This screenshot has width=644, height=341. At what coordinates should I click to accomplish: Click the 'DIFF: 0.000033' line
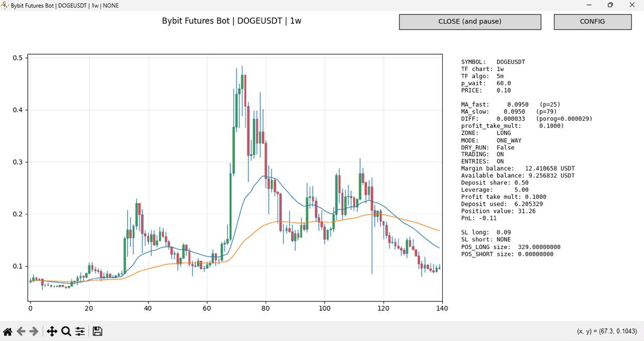pos(493,119)
